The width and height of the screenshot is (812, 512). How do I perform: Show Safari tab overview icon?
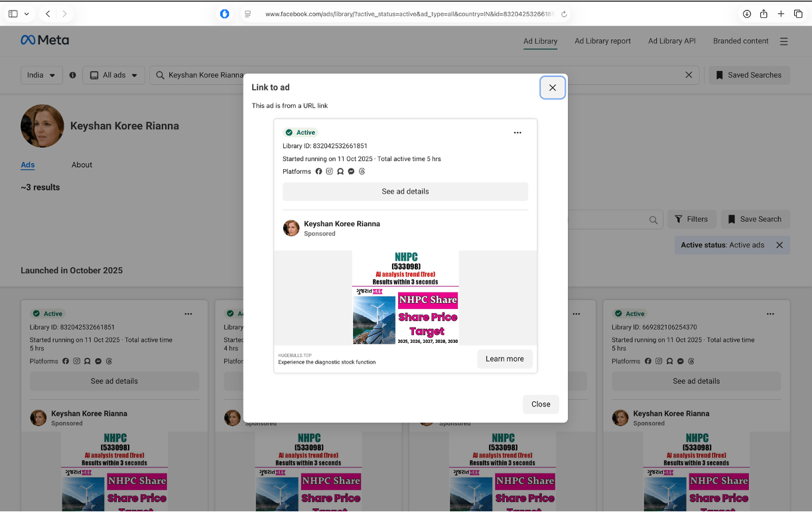pos(798,14)
